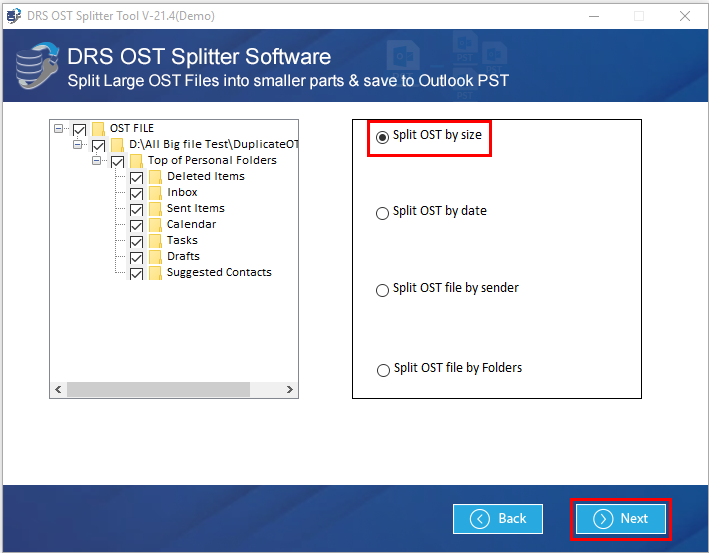
Task: Click the Next button
Action: [x=620, y=519]
